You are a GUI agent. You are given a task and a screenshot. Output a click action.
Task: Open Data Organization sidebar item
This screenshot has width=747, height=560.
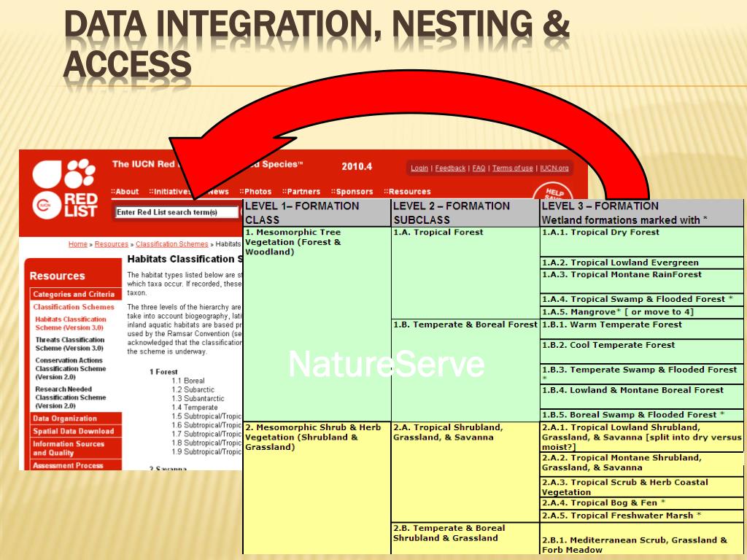click(x=76, y=419)
